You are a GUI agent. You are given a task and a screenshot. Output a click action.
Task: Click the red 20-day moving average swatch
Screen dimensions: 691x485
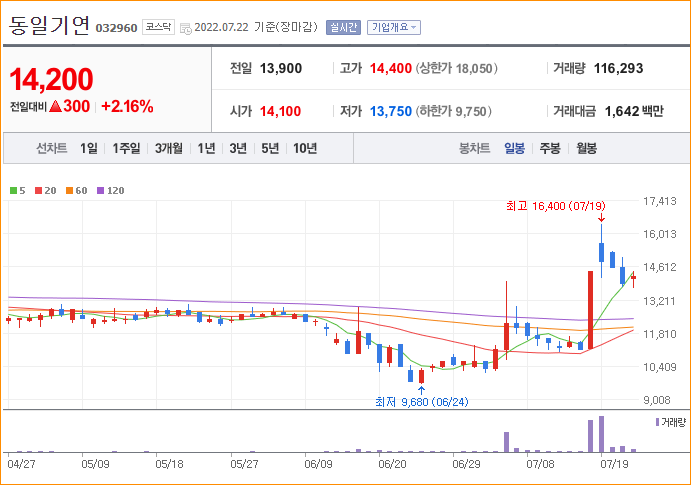pyautogui.click(x=39, y=190)
